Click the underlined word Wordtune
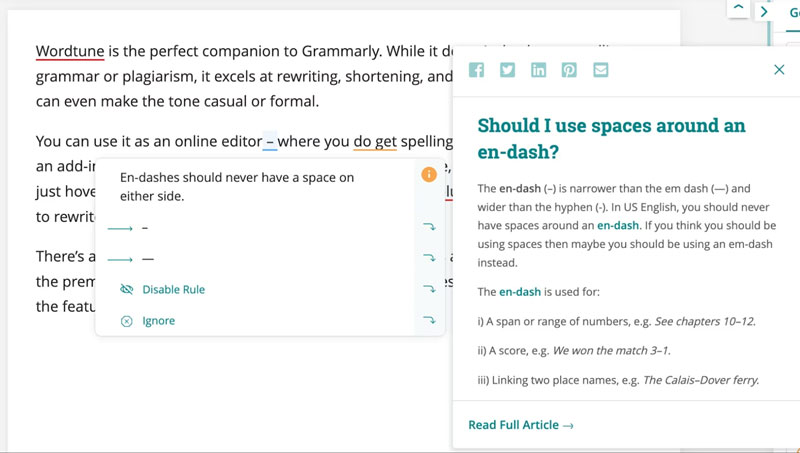800x453 pixels. [x=70, y=51]
